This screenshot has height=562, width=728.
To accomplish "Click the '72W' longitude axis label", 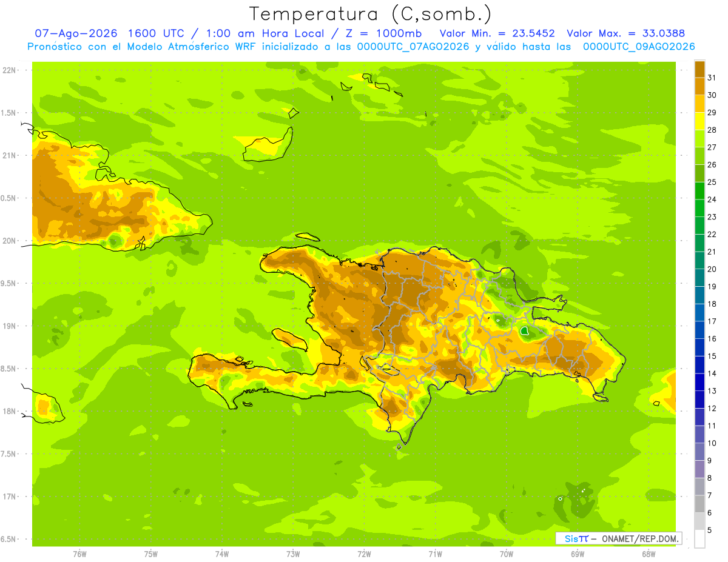I will (x=365, y=554).
